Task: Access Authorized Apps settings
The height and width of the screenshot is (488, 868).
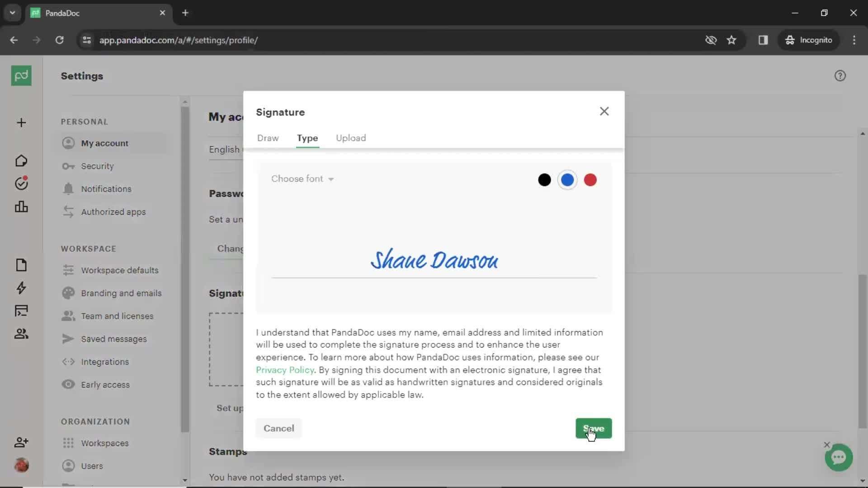Action: tap(113, 211)
